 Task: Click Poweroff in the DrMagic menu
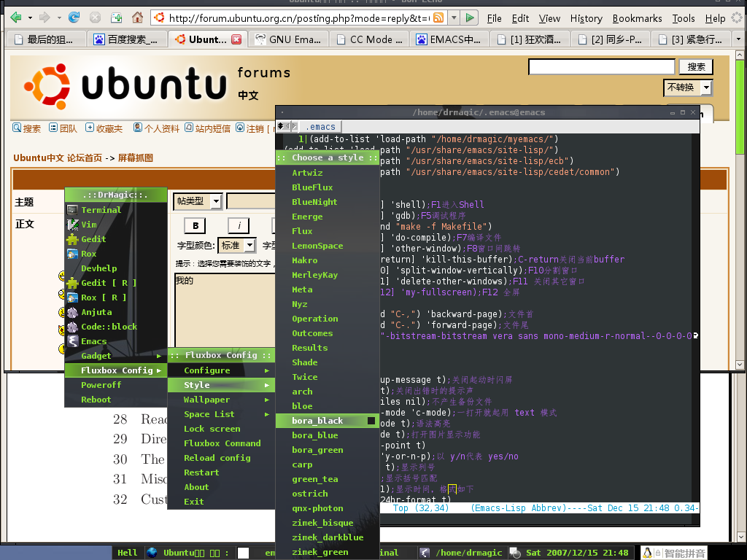point(101,385)
